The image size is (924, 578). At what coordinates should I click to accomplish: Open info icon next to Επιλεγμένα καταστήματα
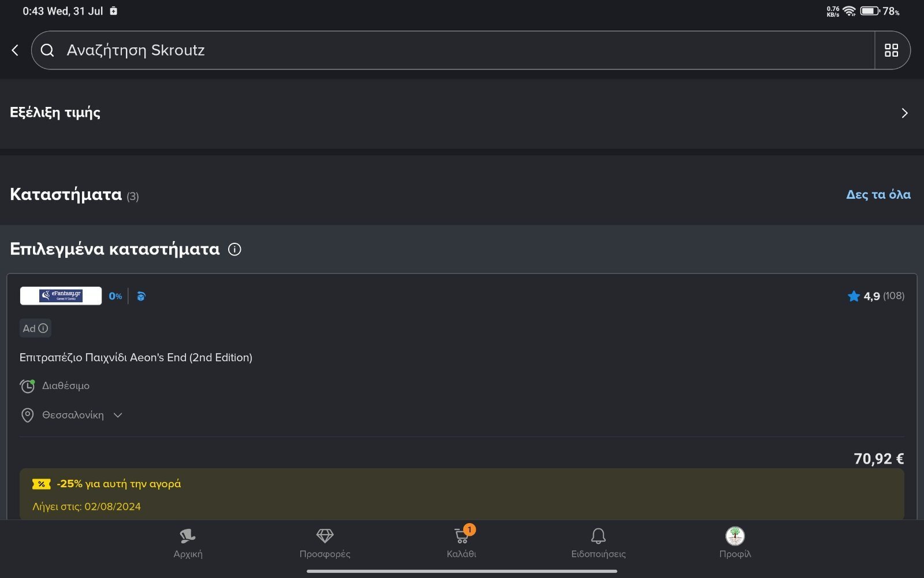coord(234,249)
